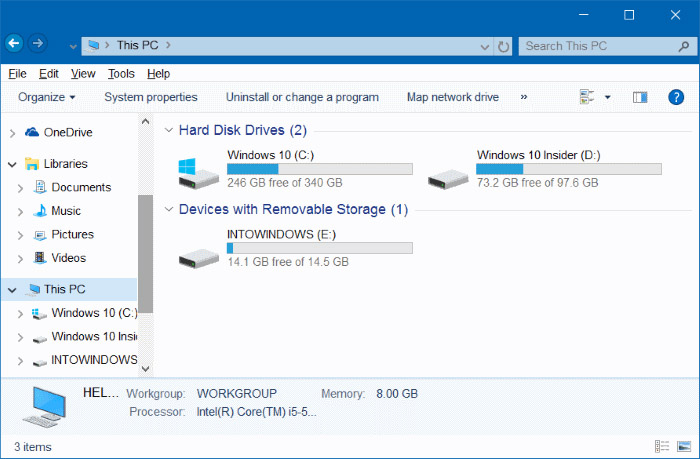The image size is (700, 459).
Task: Open address bar history dropdown
Action: point(484,46)
